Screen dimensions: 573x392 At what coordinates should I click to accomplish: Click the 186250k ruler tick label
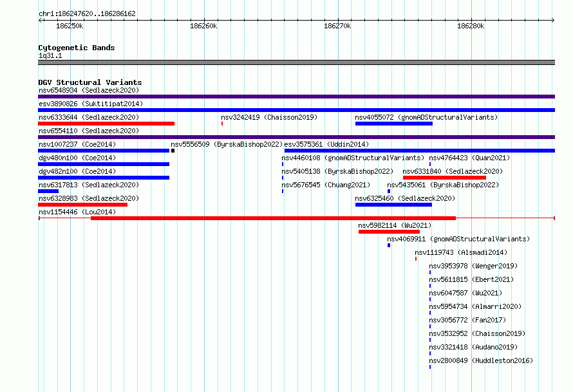pos(70,26)
